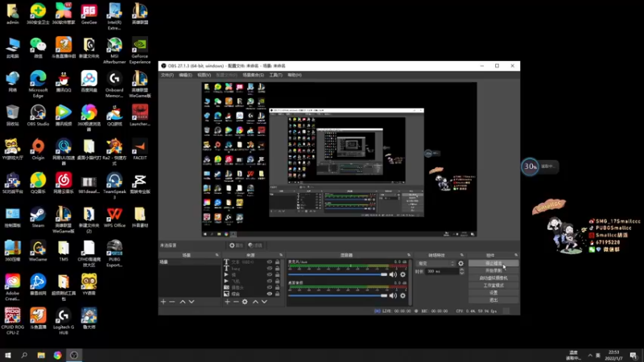Screen dimensions: 644x362
Task: Open the 渐变 transition dropdown
Action: 436,264
